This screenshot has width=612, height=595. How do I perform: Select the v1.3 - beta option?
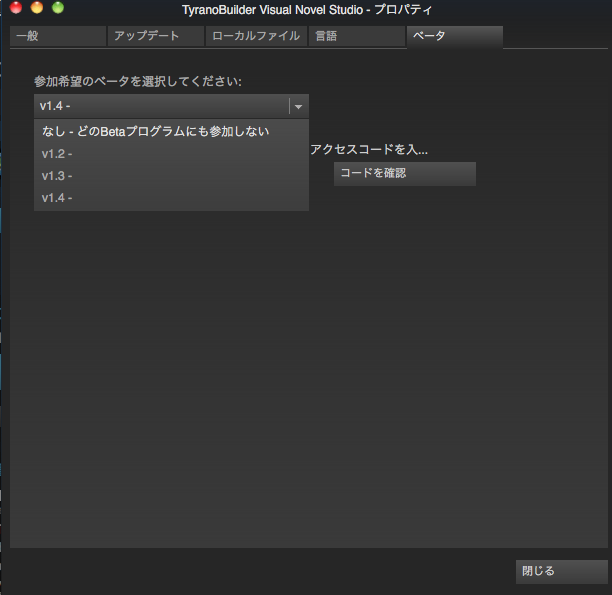(171, 176)
